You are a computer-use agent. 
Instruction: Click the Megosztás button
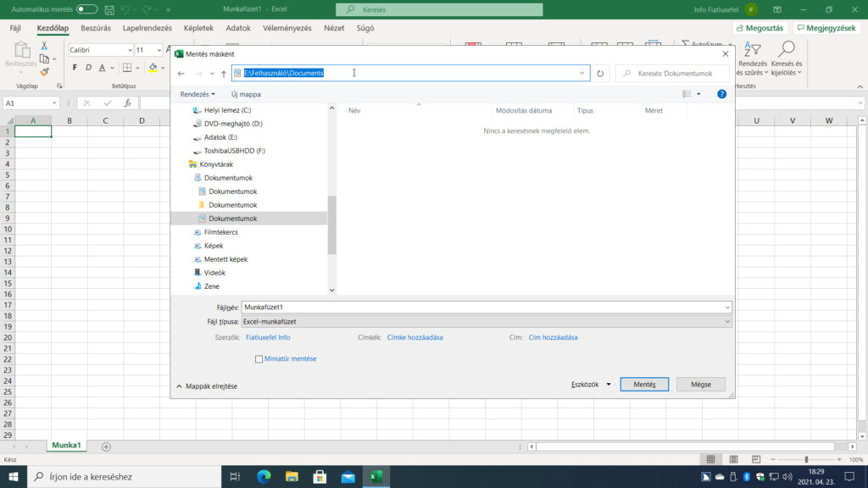click(x=760, y=28)
